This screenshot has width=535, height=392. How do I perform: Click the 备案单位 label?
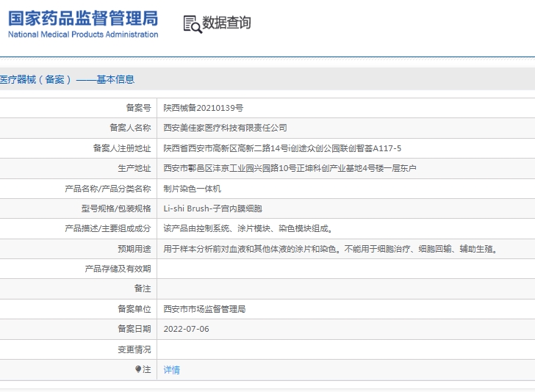point(134,309)
